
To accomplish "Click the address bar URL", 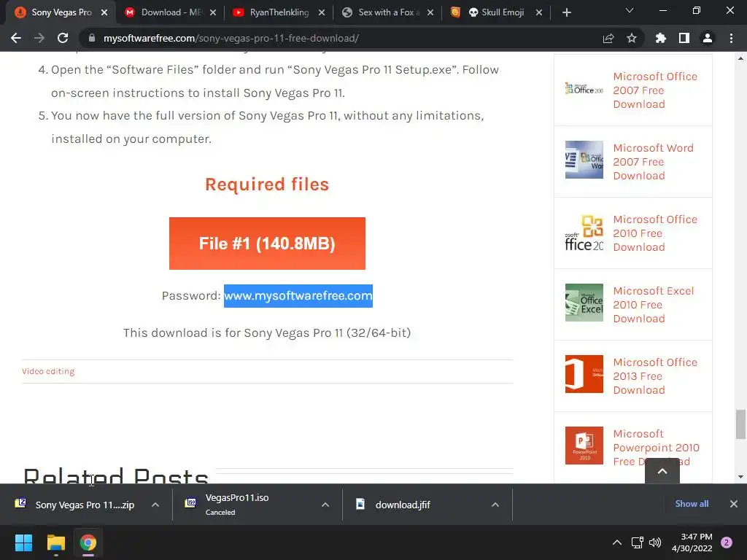I will (231, 38).
